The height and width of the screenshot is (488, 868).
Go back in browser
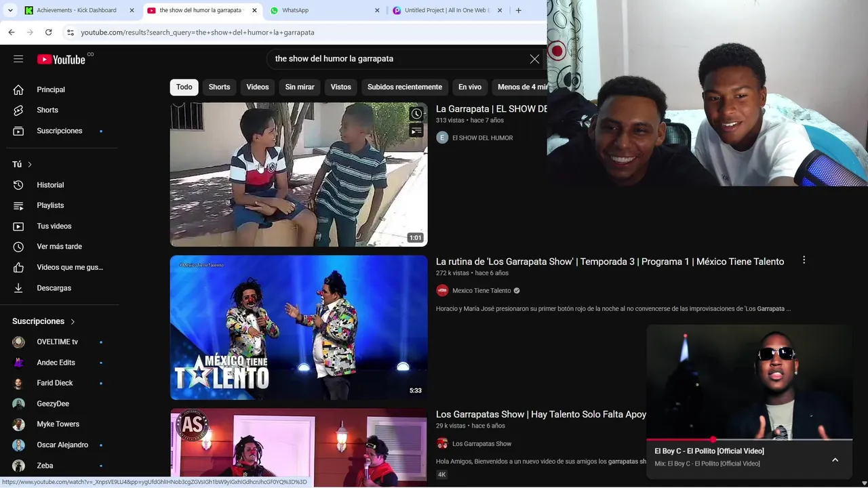point(12,32)
